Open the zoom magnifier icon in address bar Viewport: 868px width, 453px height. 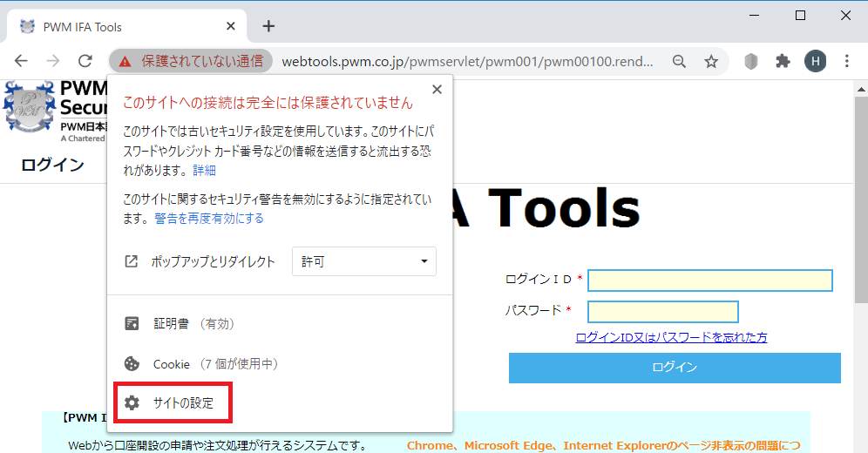pyautogui.click(x=679, y=61)
